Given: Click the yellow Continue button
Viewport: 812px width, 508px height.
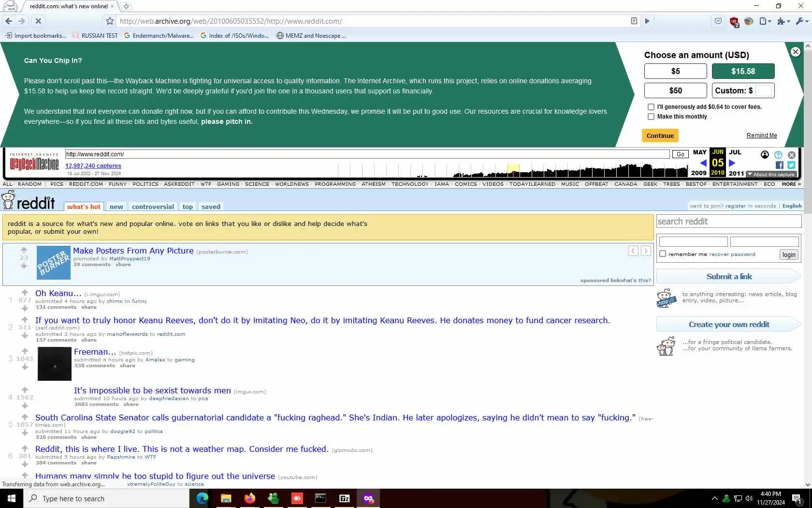Looking at the screenshot, I should click(660, 135).
